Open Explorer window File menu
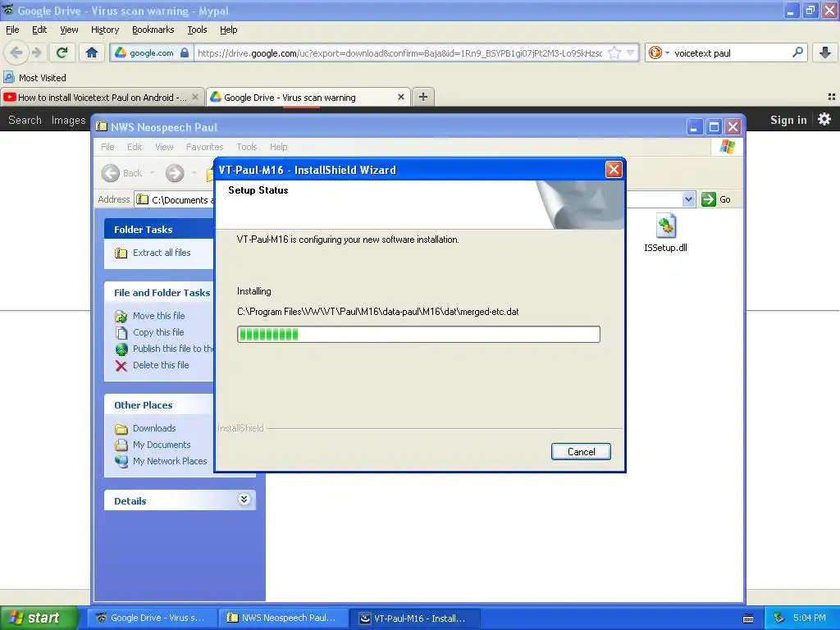The image size is (840, 630). point(107,147)
